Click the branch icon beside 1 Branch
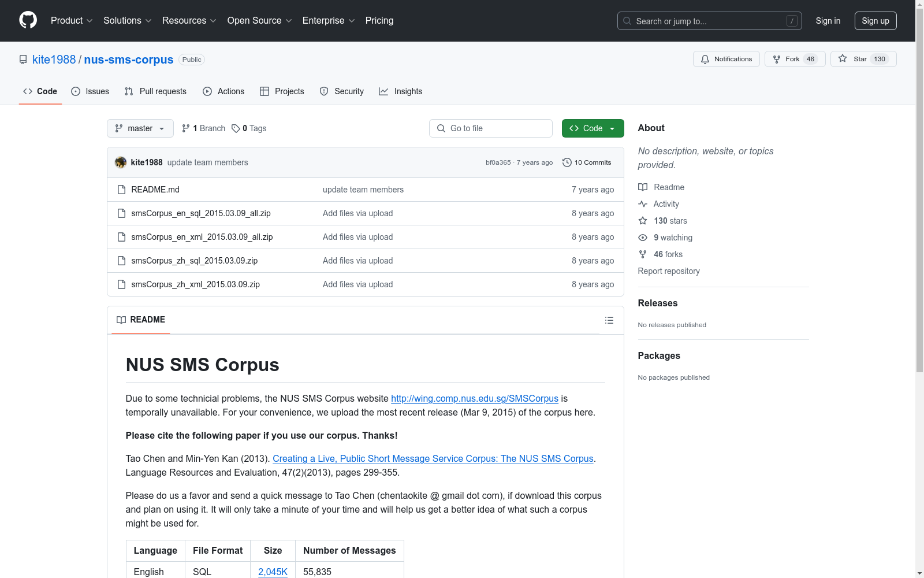The image size is (924, 578). 186,128
